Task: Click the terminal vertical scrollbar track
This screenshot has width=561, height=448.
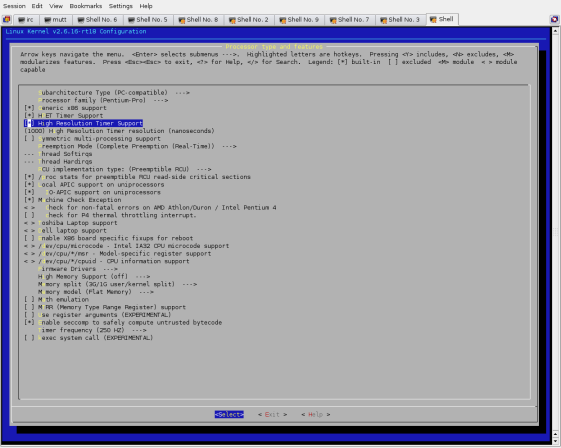Action: [555, 233]
